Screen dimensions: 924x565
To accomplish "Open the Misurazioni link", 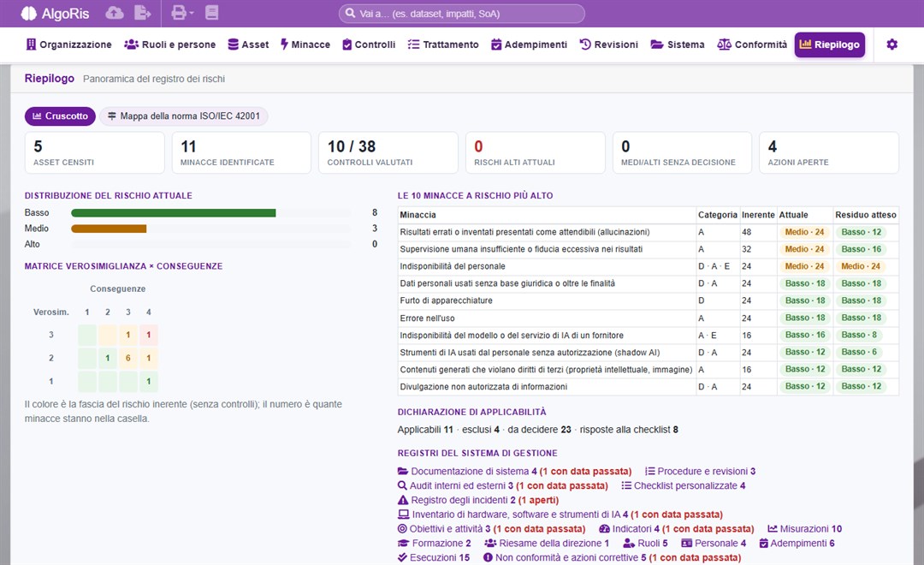I will point(804,528).
